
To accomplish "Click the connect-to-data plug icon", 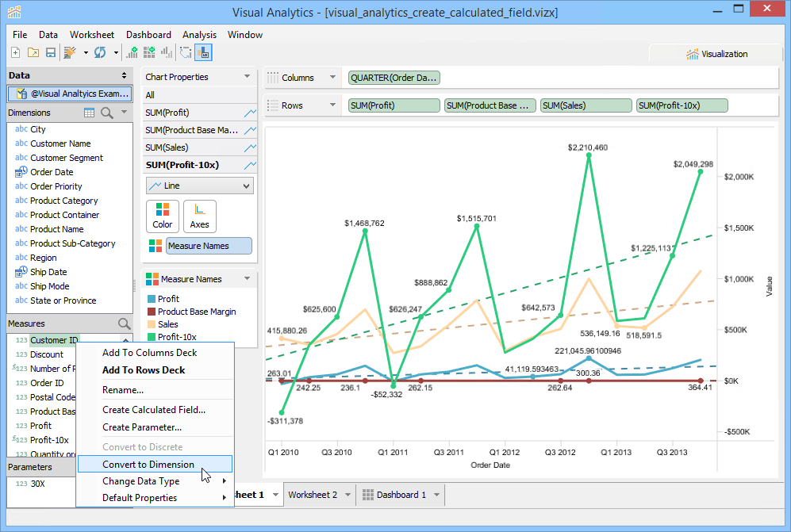I will click(70, 52).
